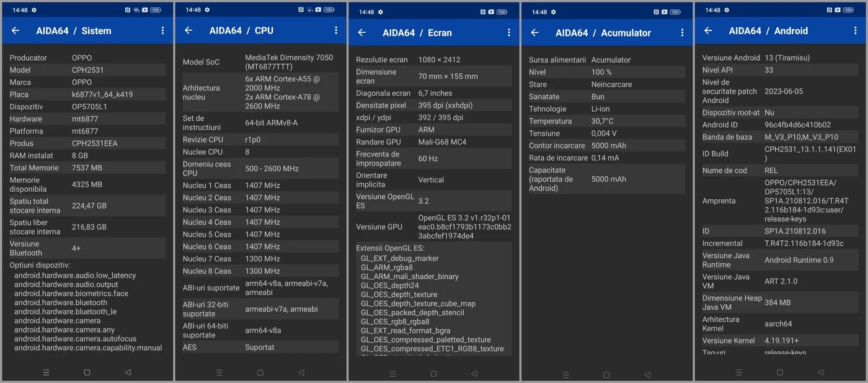The image size is (868, 383).
Task: Select the Dispozitiv value OP5705L1
Action: pos(89,107)
